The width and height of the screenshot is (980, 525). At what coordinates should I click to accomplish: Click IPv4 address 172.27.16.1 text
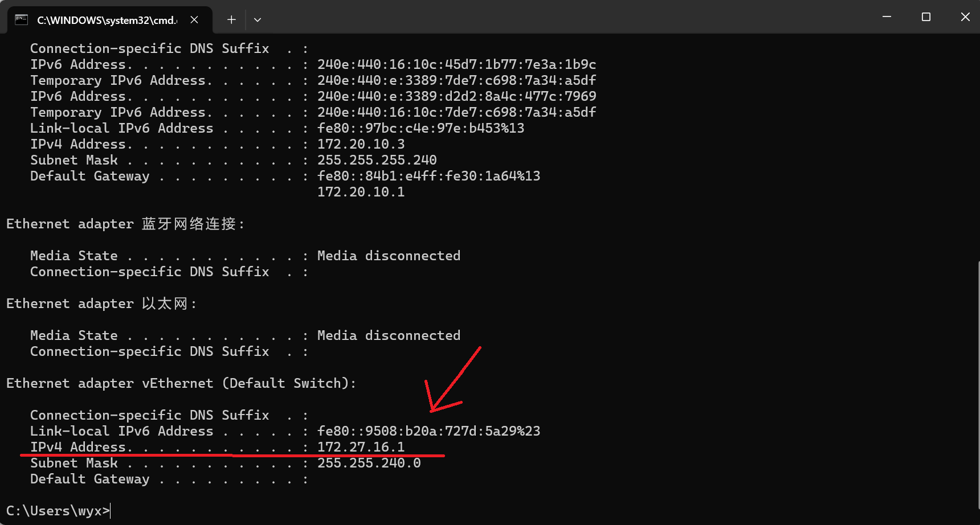point(361,447)
